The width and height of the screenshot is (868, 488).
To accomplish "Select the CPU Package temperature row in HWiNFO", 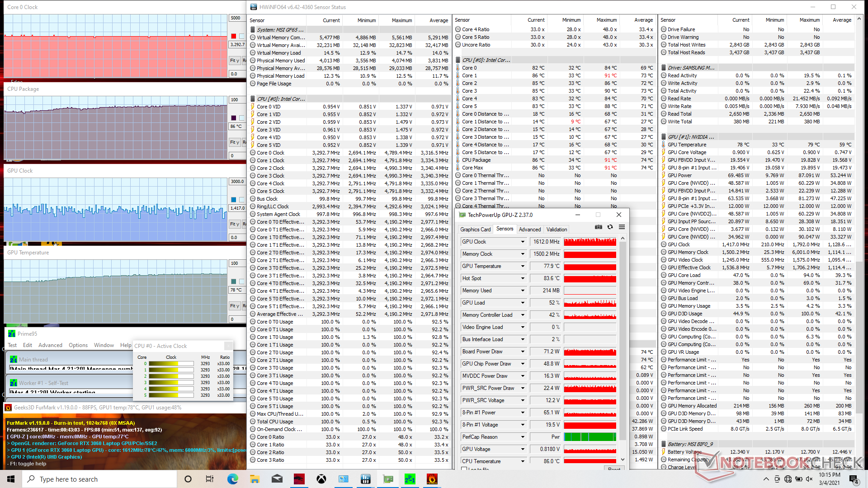I will coord(555,160).
